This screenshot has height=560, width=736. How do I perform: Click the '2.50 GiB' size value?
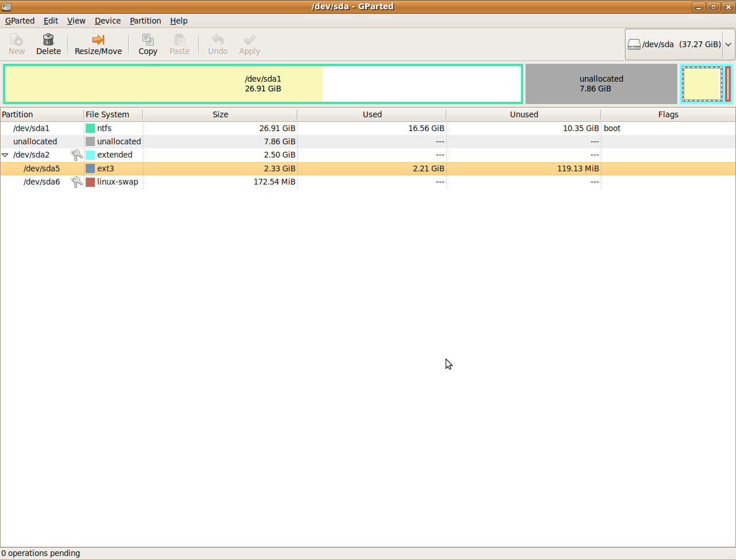279,155
